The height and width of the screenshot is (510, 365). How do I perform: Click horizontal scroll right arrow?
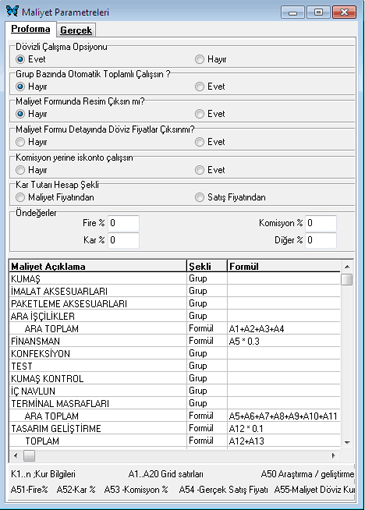pyautogui.click(x=333, y=455)
